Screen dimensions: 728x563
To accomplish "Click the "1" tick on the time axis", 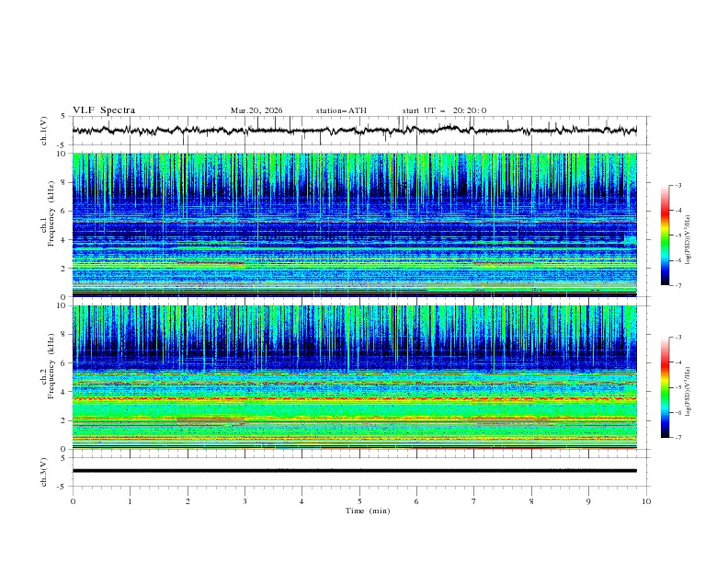I will click(130, 501).
